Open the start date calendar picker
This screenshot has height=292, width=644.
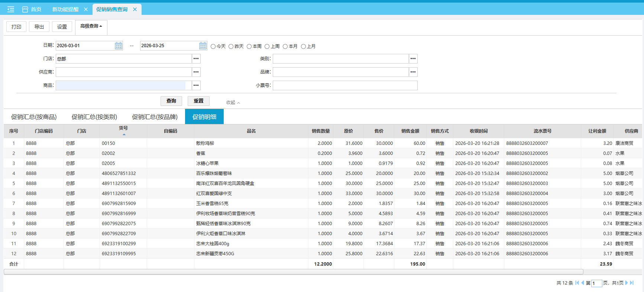pos(119,46)
